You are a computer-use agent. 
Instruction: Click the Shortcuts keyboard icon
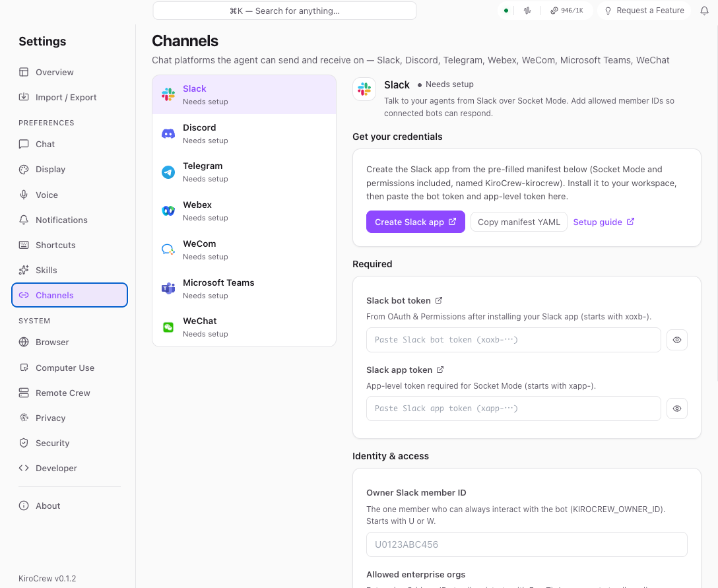coord(24,245)
